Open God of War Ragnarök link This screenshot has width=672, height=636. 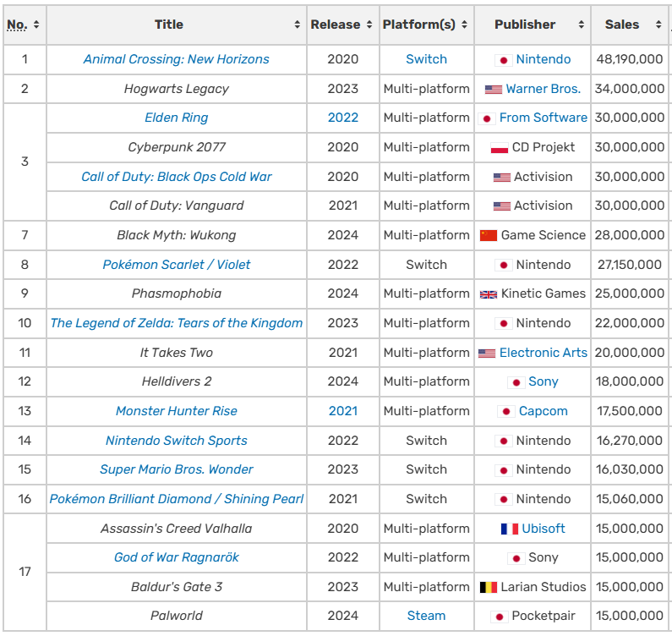(x=176, y=557)
